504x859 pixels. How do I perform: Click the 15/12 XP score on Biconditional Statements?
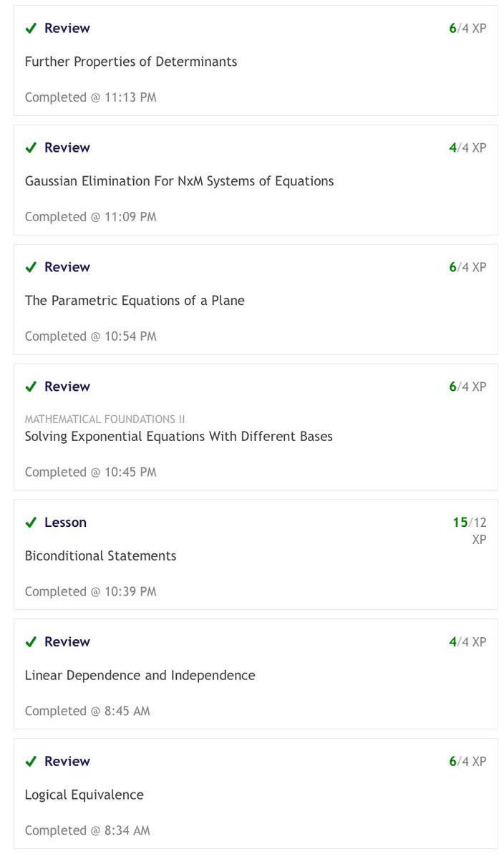470,530
